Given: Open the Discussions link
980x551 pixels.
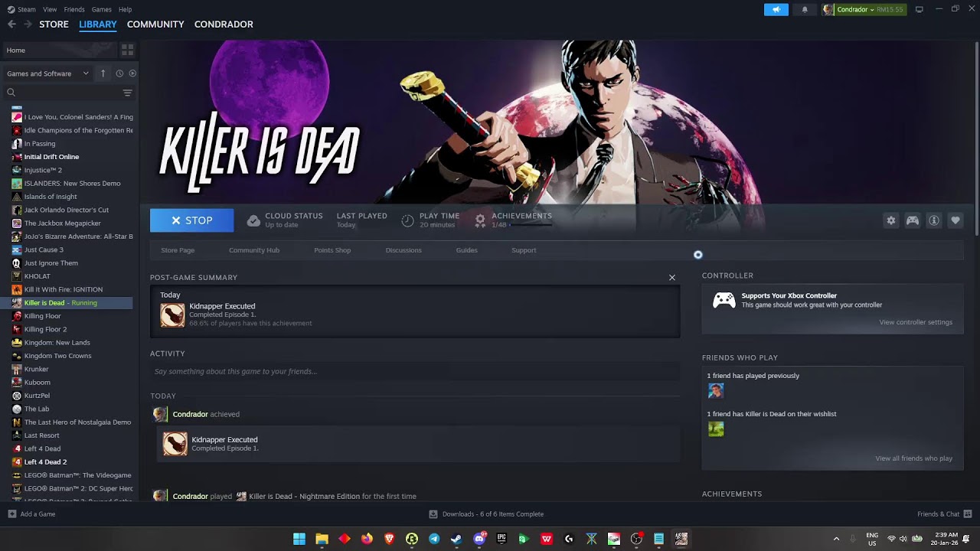Looking at the screenshot, I should click(403, 250).
